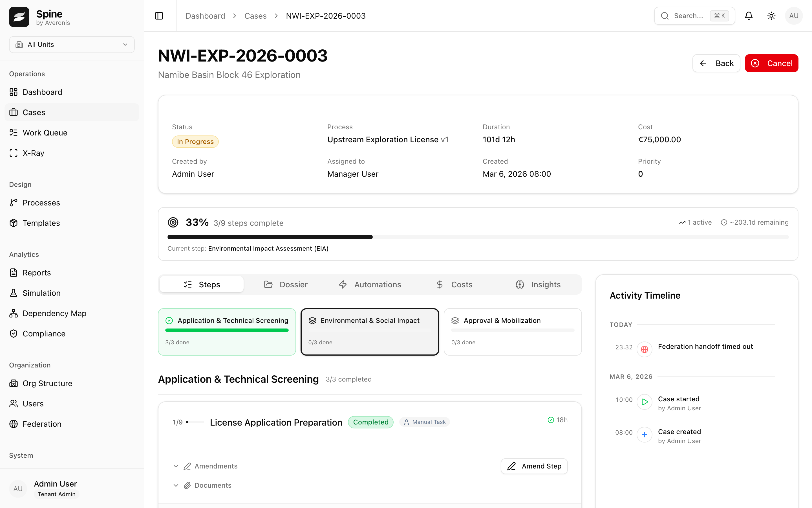The image size is (812, 508).
Task: Expand the Amendments section chevron
Action: (176, 466)
